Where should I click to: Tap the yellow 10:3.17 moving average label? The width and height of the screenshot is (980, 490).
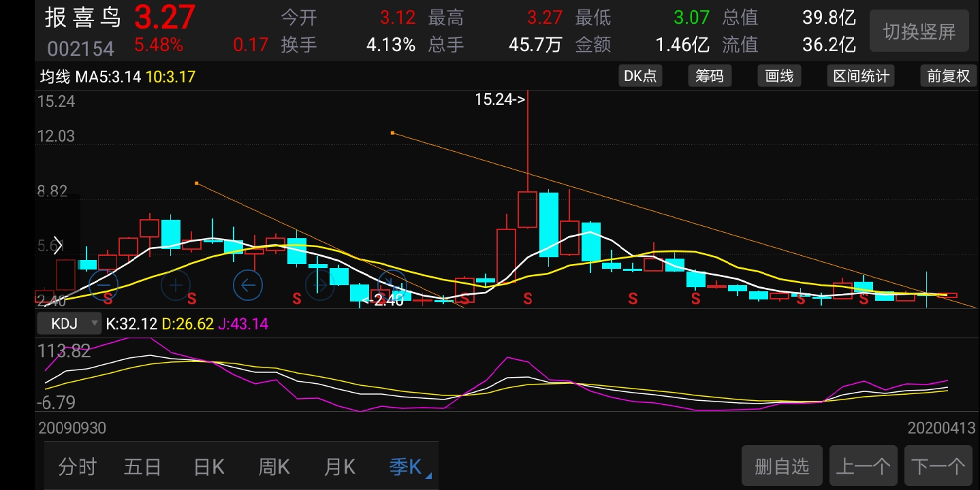pos(170,77)
